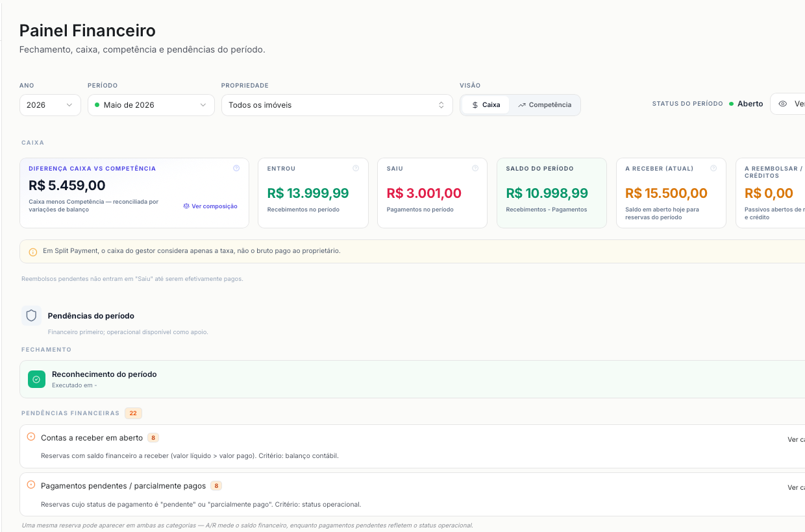Click 'Pendências do período' heading
This screenshot has height=532, width=805.
(91, 316)
